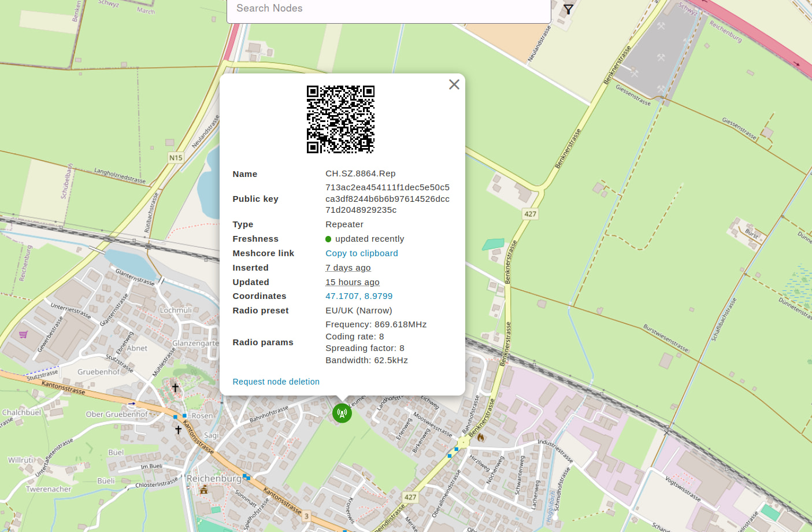Click Request node deletion
This screenshot has height=532, width=812.
(276, 382)
